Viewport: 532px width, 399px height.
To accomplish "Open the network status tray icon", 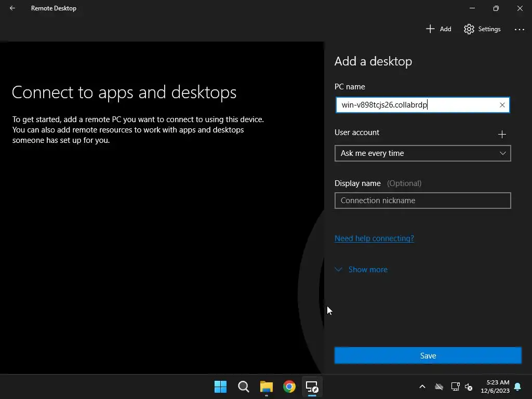I will (x=455, y=387).
